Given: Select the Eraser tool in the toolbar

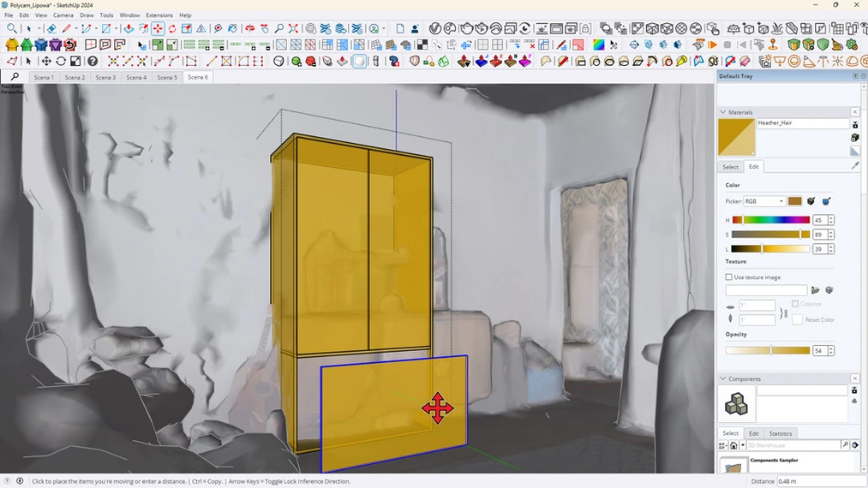Looking at the screenshot, I should click(51, 28).
